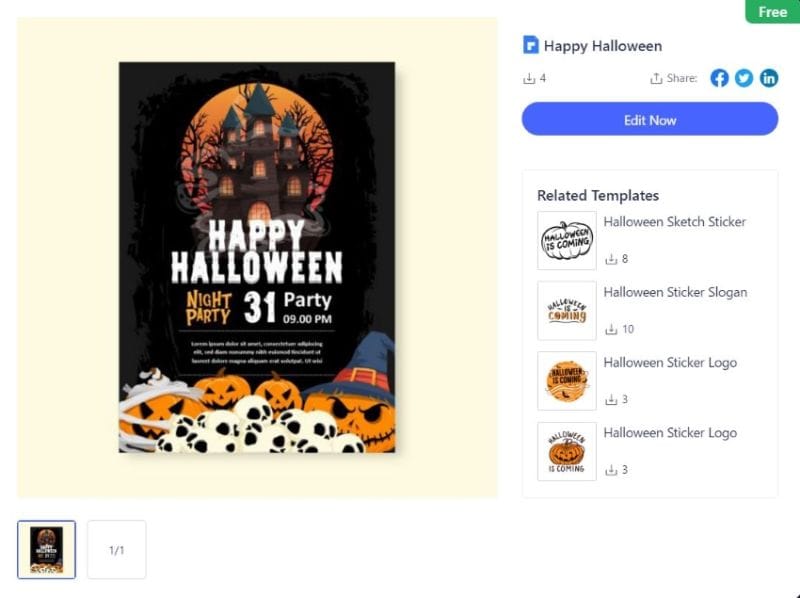Click the Share arrow icon
The height and width of the screenshot is (598, 800).
[x=656, y=78]
